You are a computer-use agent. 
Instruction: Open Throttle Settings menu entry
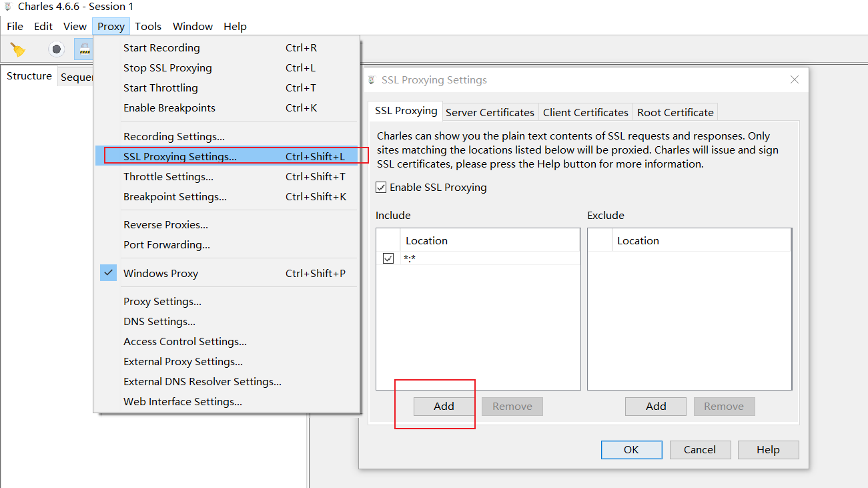tap(227, 177)
